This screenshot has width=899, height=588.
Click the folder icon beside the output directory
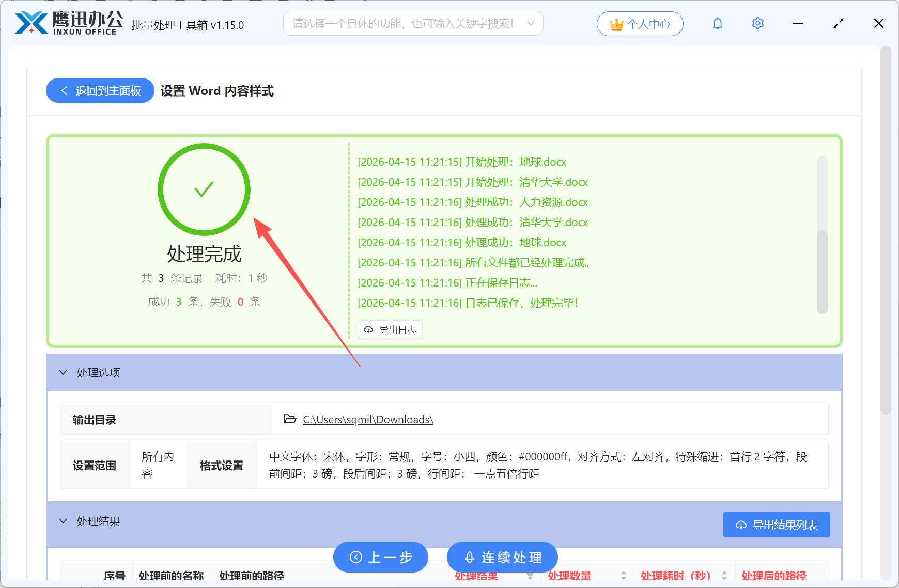[290, 419]
